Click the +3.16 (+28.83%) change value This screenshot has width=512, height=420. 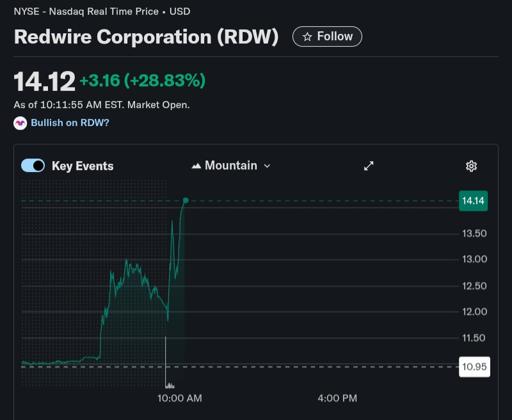point(142,80)
